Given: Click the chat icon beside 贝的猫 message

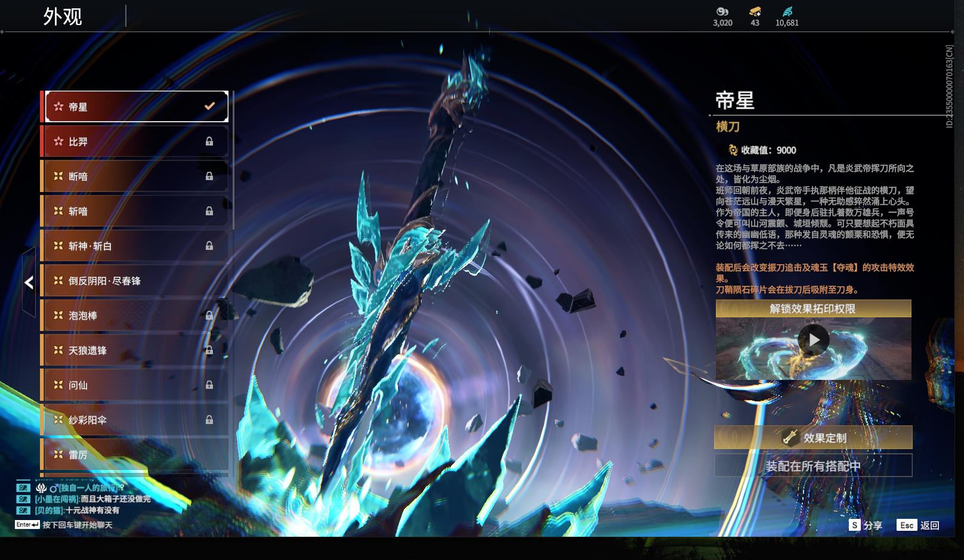Looking at the screenshot, I should 23,511.
